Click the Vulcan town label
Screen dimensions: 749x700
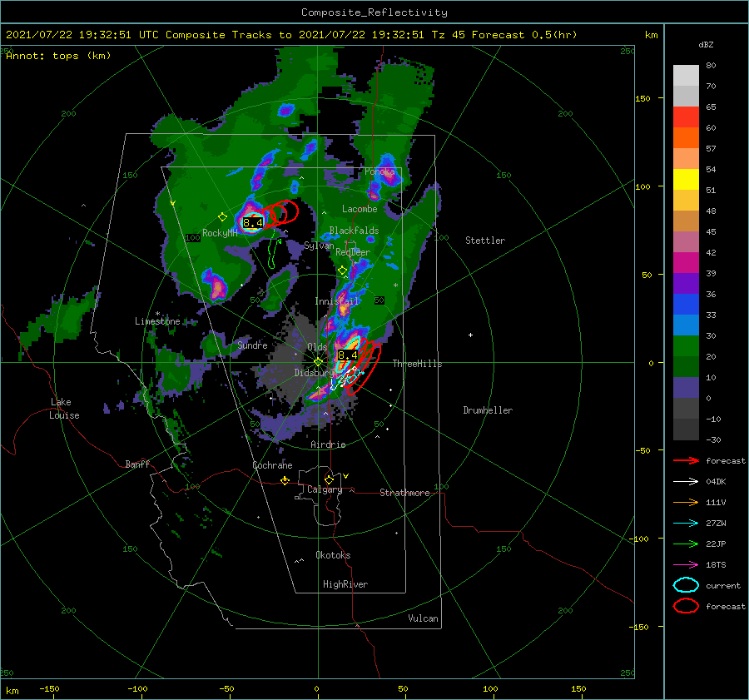424,618
